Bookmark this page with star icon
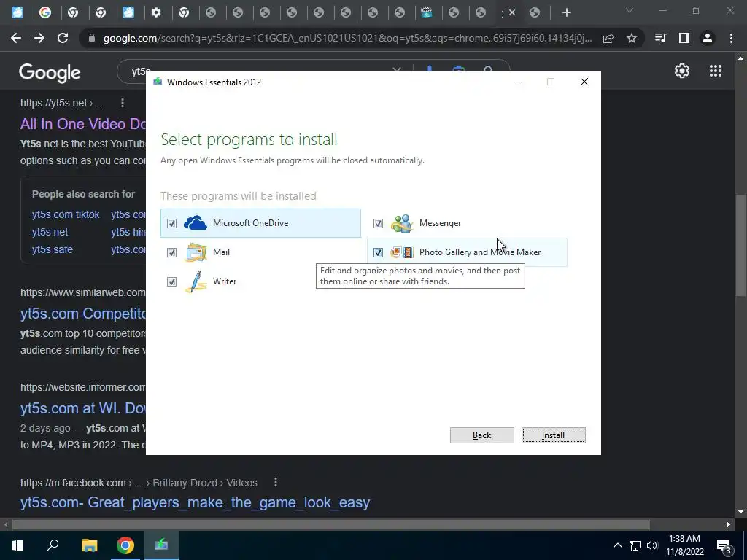 point(632,38)
